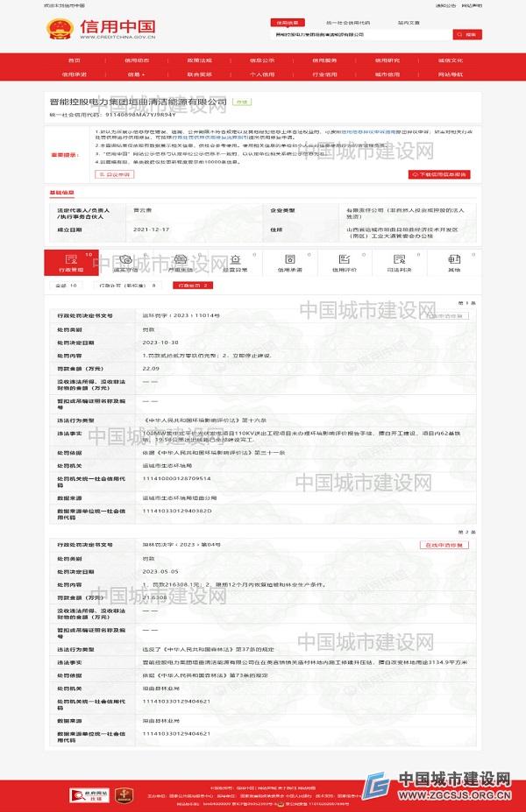This screenshot has width=526, height=812.
Task: Open 行业信用 in the navigation bar
Action: [325, 74]
